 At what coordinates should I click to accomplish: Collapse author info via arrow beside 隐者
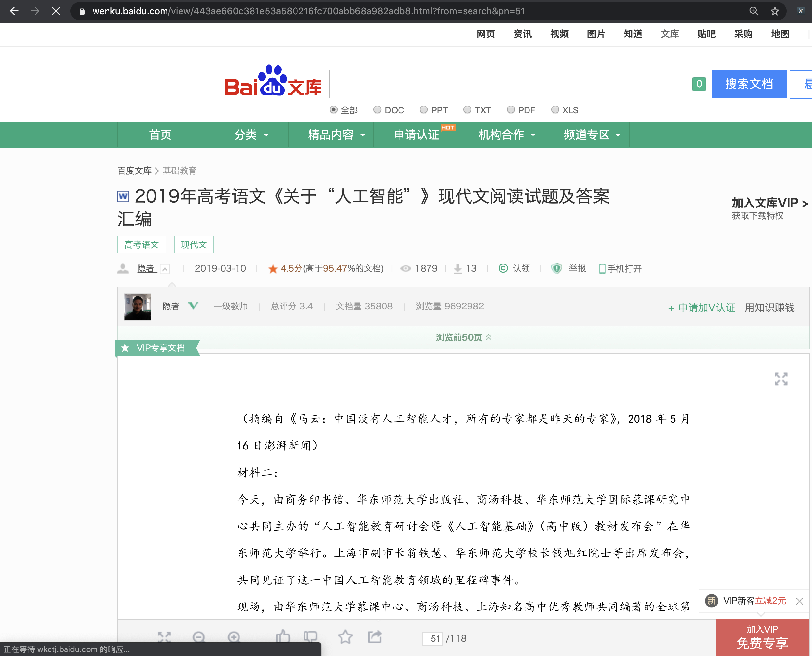click(x=165, y=269)
